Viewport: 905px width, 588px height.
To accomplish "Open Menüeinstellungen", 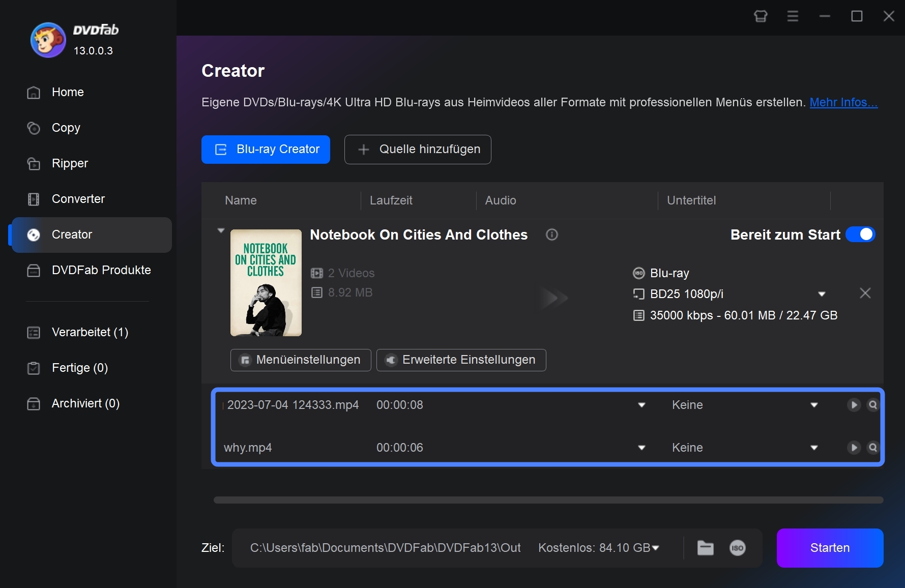I will 301,360.
